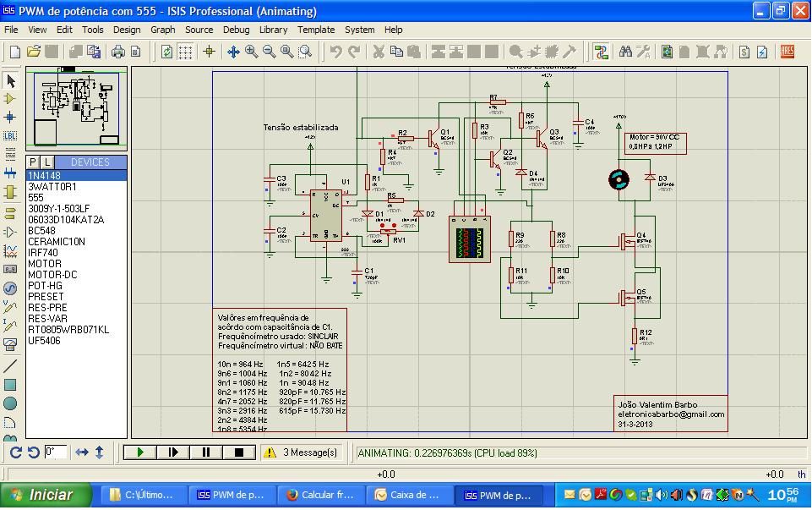Click the horizontal mirror flip icon
This screenshot has height=510, width=812.
(x=82, y=452)
